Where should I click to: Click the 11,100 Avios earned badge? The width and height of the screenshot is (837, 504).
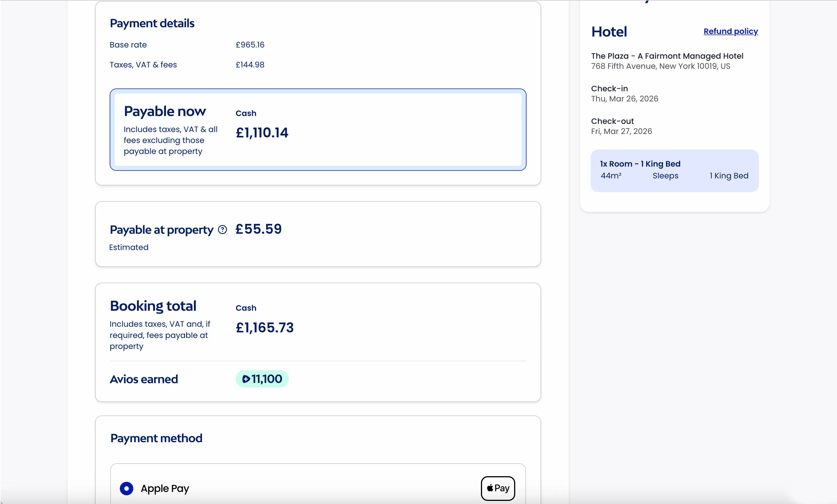pyautogui.click(x=262, y=379)
